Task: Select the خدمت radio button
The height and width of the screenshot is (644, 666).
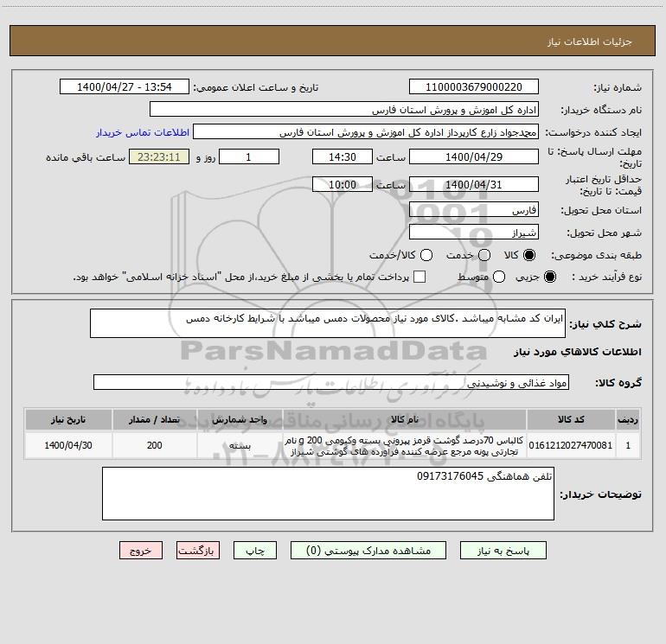Action: [x=484, y=255]
